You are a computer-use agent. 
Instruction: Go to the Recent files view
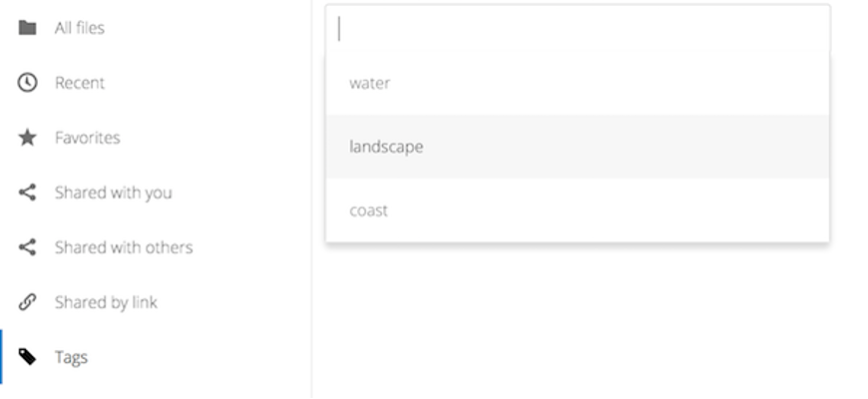(80, 83)
